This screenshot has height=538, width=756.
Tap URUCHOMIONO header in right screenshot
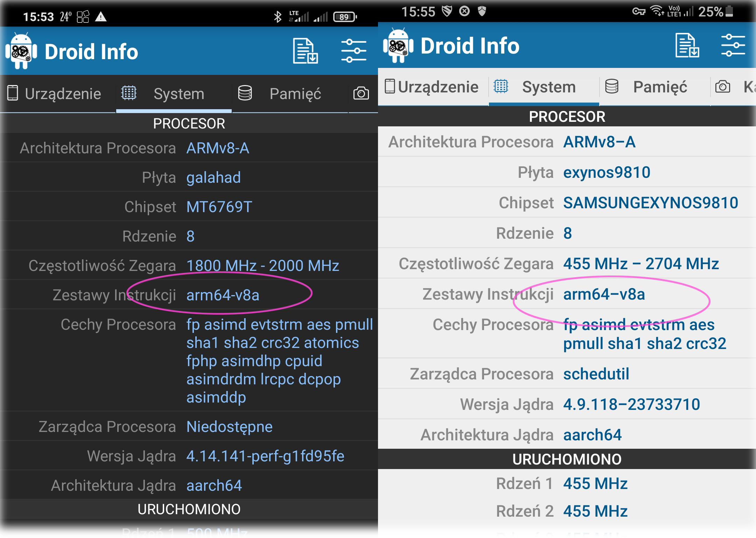click(567, 459)
